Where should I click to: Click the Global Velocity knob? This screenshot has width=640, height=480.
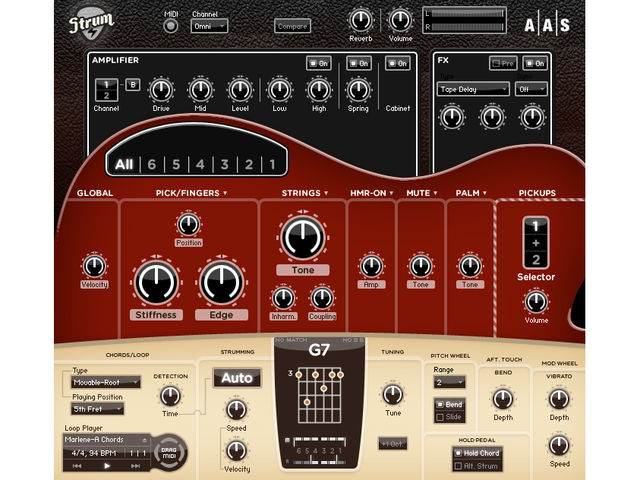pyautogui.click(x=94, y=266)
